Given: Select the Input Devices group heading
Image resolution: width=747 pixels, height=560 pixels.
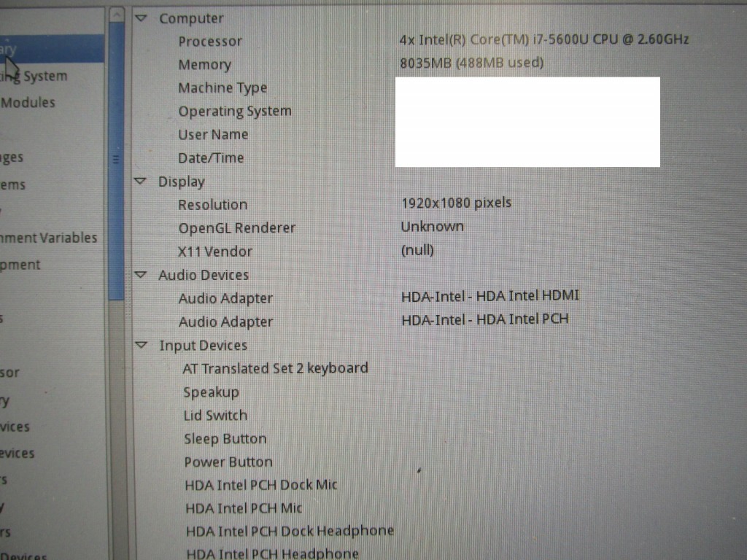Looking at the screenshot, I should click(203, 345).
